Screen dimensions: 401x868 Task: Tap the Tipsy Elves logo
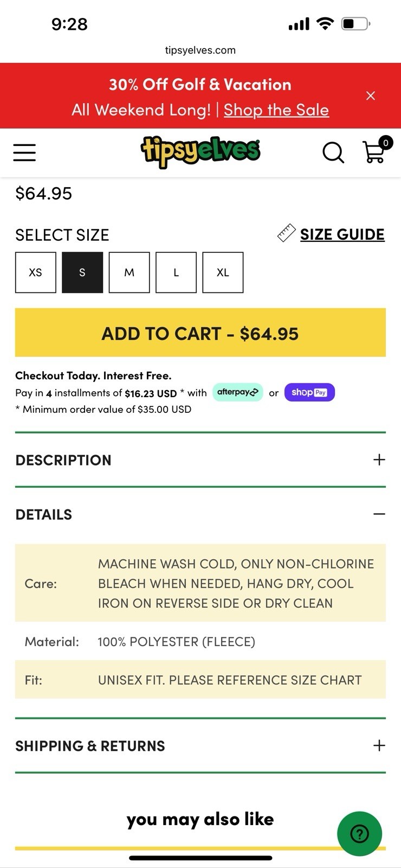tap(200, 151)
